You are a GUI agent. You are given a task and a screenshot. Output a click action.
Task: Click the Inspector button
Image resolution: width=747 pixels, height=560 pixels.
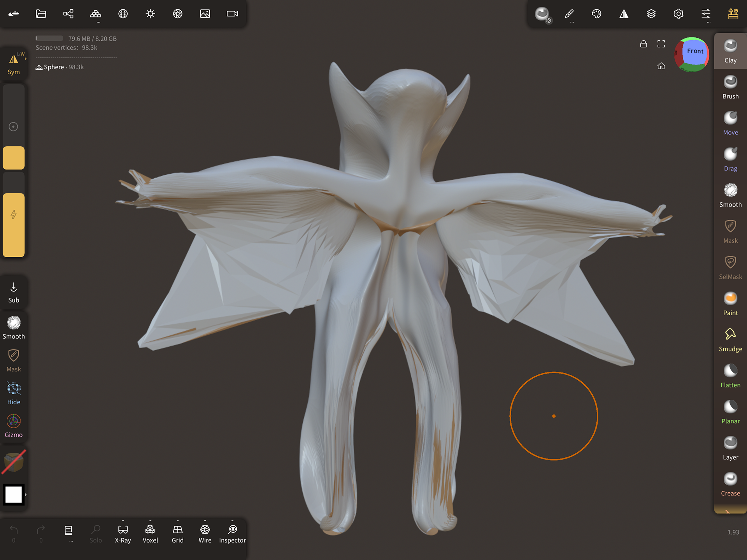(232, 533)
